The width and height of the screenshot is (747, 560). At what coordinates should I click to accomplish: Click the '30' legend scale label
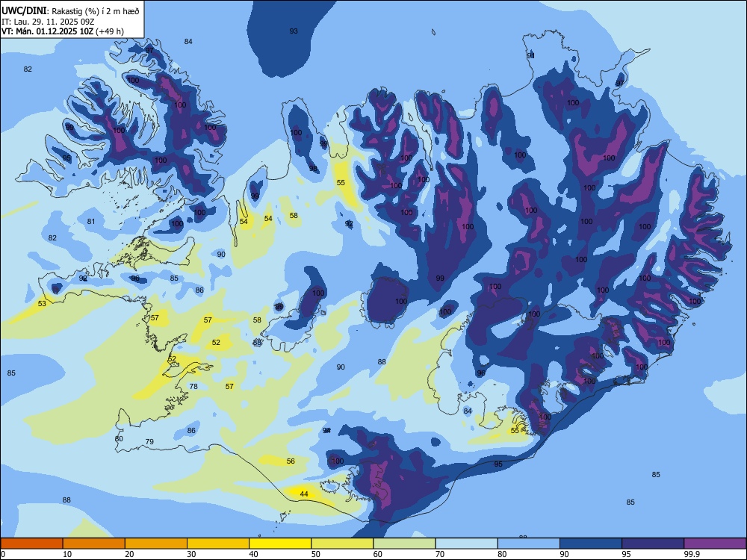pos(191,554)
